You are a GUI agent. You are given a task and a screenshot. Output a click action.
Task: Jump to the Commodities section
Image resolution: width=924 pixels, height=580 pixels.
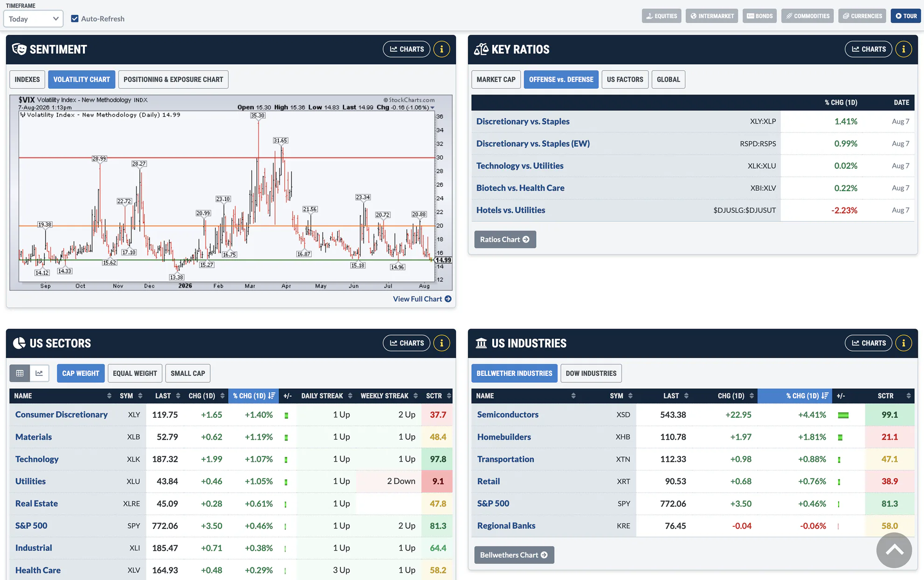click(807, 16)
